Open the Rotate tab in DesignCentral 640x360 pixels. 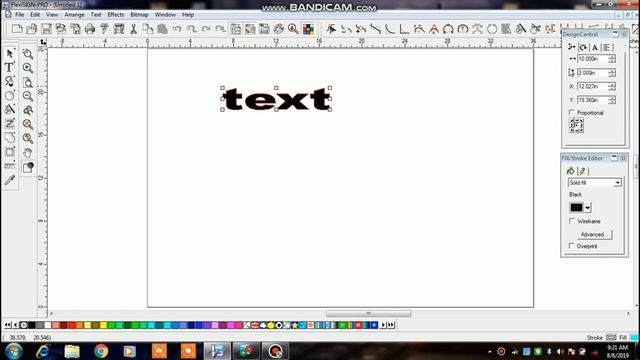583,48
